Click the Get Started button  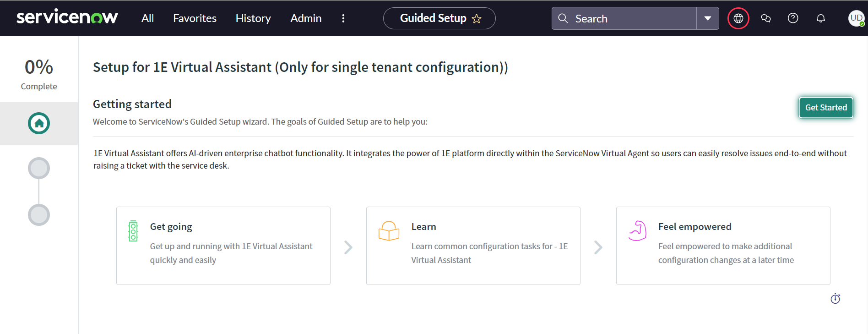826,108
